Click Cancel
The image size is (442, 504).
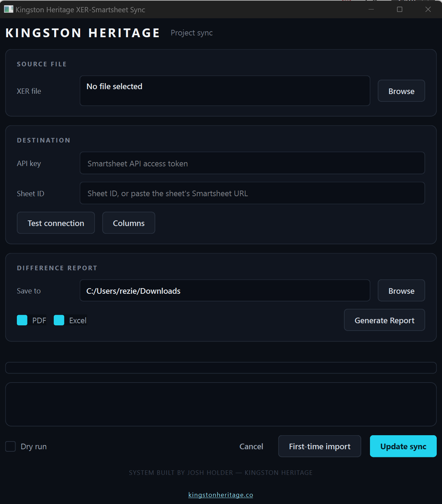[x=251, y=446]
